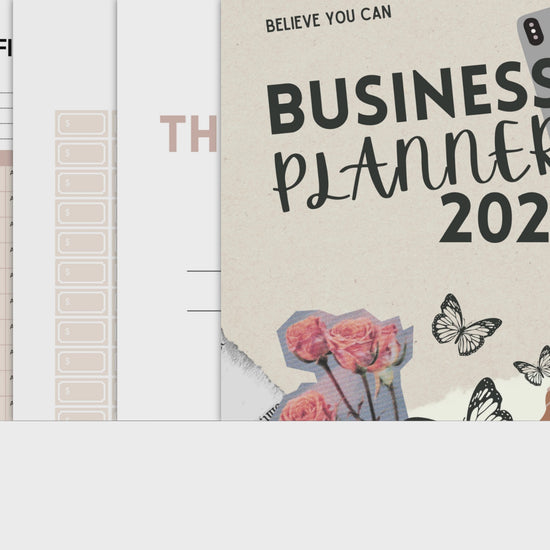Click the year number under PLANNER
The height and width of the screenshot is (550, 550).
click(495, 217)
